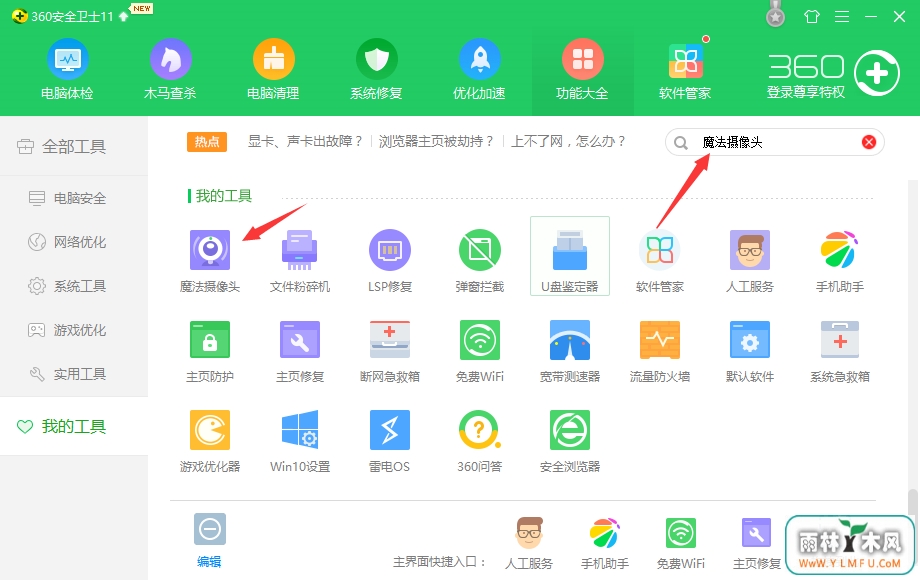The width and height of the screenshot is (920, 580).
Task: Open link 显卡、声卡出故障？
Action: click(x=305, y=141)
